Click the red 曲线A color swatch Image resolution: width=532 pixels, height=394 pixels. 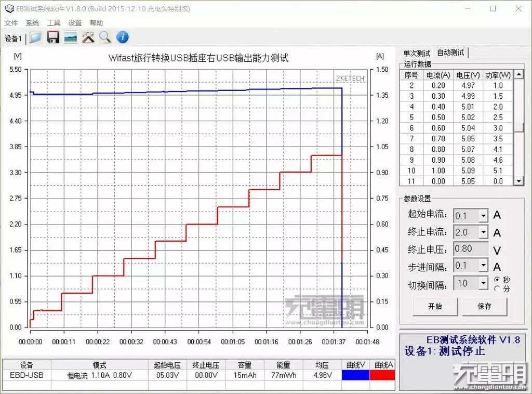382,375
